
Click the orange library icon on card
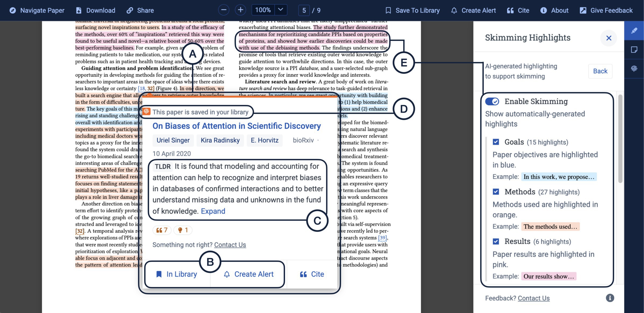[x=147, y=112]
